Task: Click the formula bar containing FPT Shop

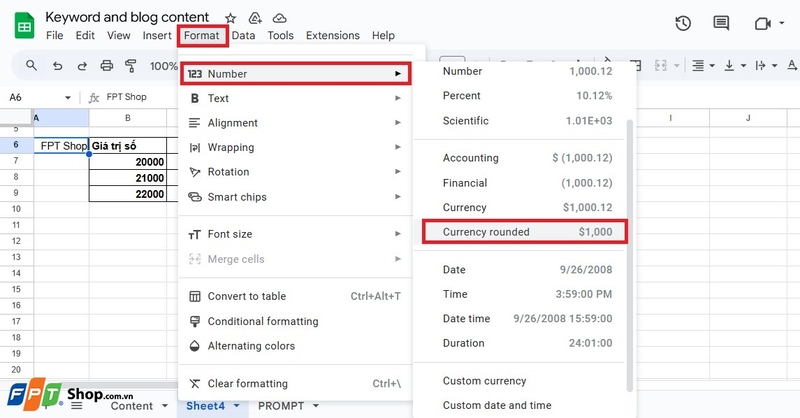Action: tap(127, 97)
